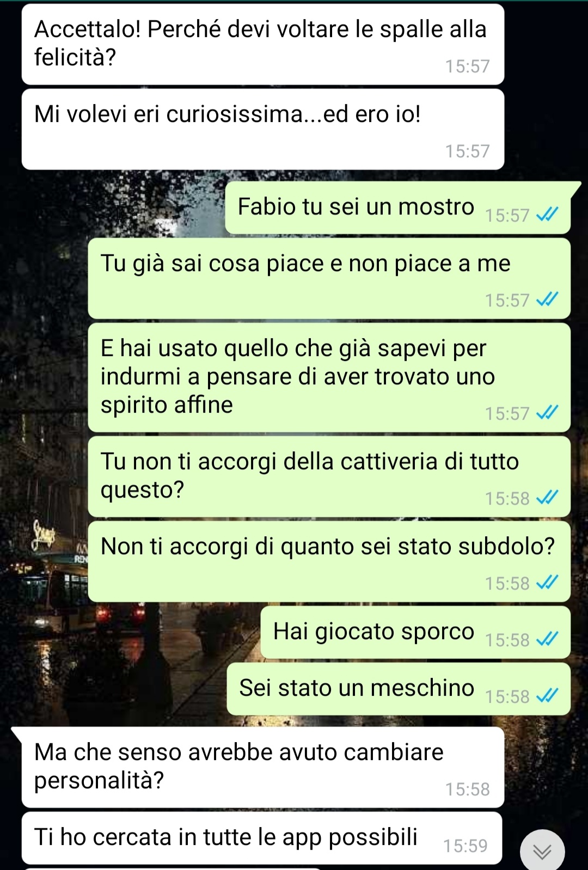Image resolution: width=588 pixels, height=870 pixels.
Task: Tap read ticks on 'sei stato subdolo' message
Action: (x=547, y=583)
